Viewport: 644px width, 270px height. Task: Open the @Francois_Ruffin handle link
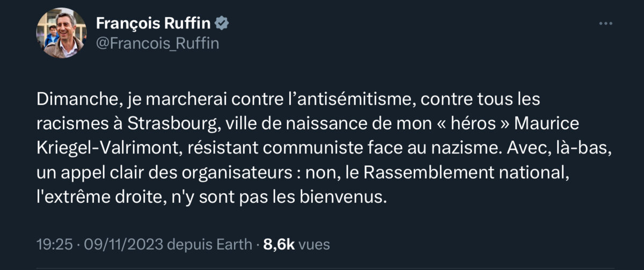157,43
